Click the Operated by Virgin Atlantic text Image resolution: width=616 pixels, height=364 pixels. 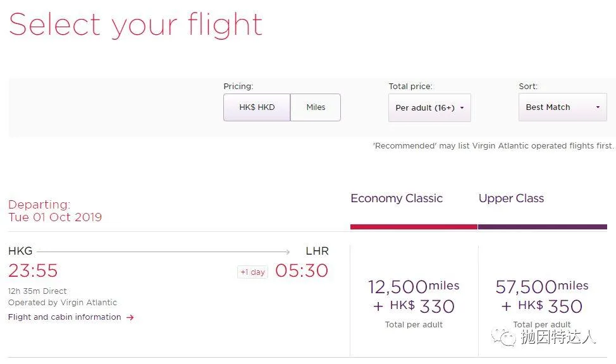click(62, 303)
